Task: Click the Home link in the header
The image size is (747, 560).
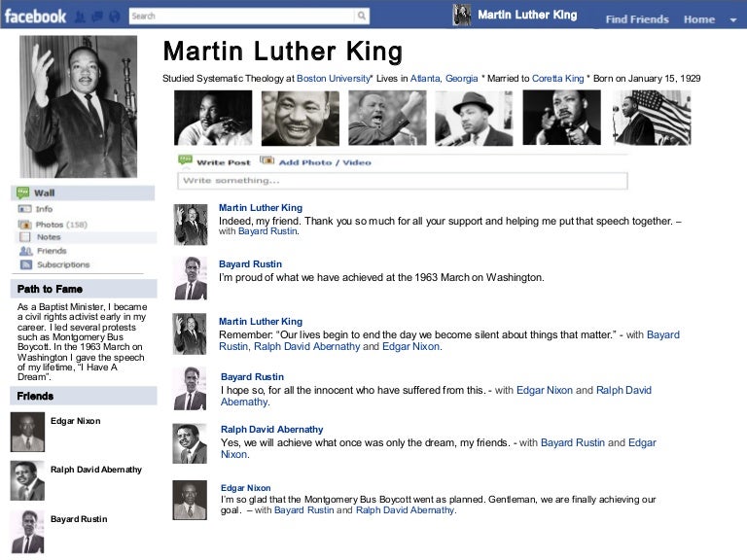Action: tap(698, 19)
